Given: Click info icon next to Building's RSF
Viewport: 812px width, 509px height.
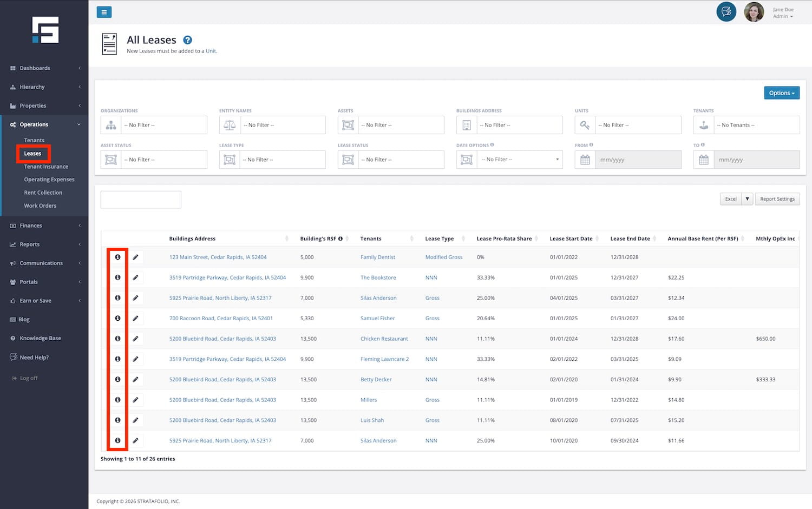Looking at the screenshot, I should coord(340,239).
